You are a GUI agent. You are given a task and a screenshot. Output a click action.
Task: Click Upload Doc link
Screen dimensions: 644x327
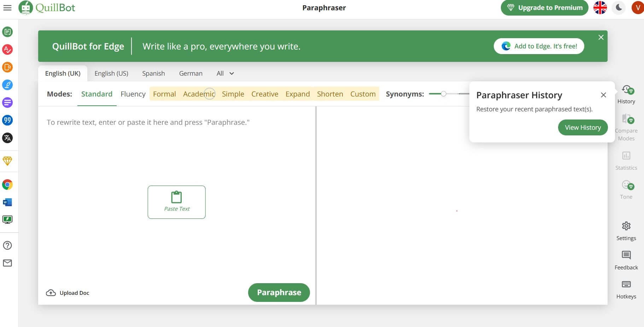point(68,293)
